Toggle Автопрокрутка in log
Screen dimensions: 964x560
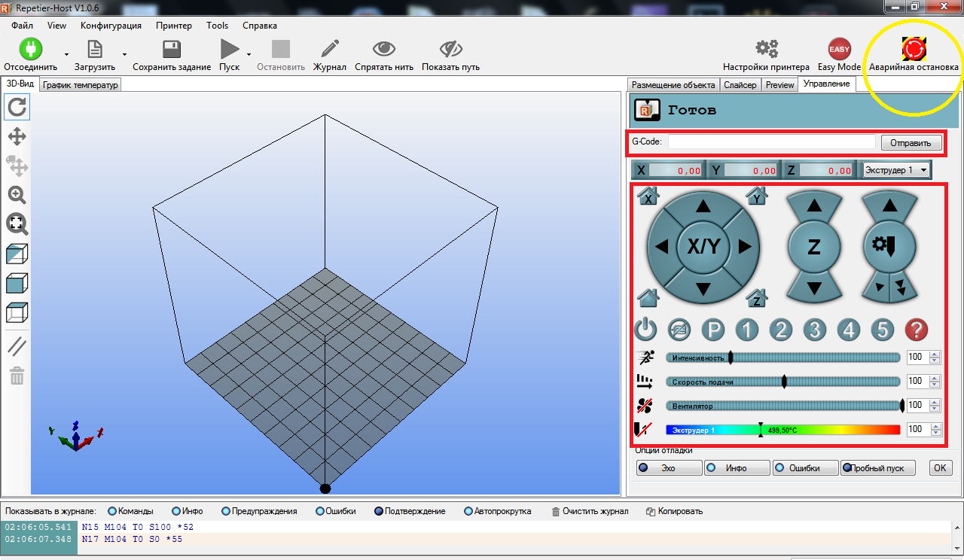(498, 511)
